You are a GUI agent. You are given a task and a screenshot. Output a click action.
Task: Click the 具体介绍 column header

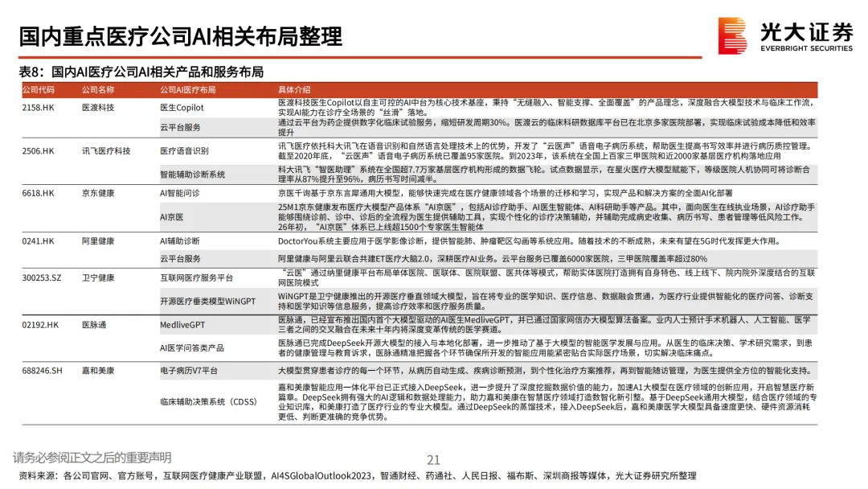point(294,90)
